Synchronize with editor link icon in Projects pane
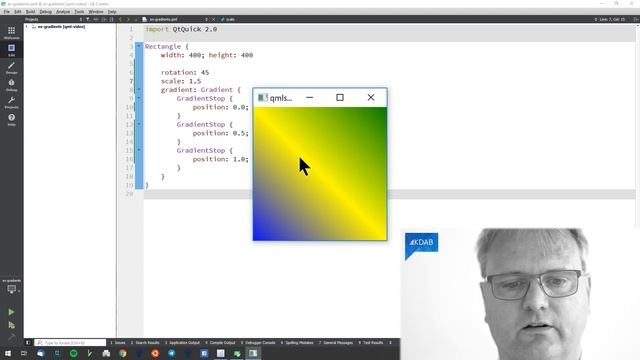The height and width of the screenshot is (360, 640). (96, 19)
